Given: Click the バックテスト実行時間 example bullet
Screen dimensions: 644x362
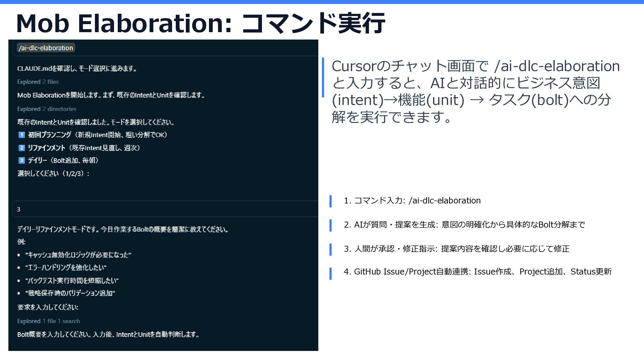Looking at the screenshot, I should [x=72, y=281].
